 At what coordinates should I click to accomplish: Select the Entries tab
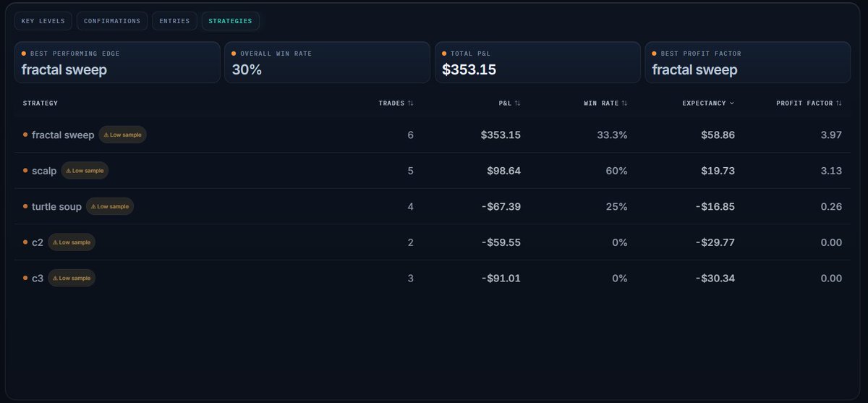(174, 21)
